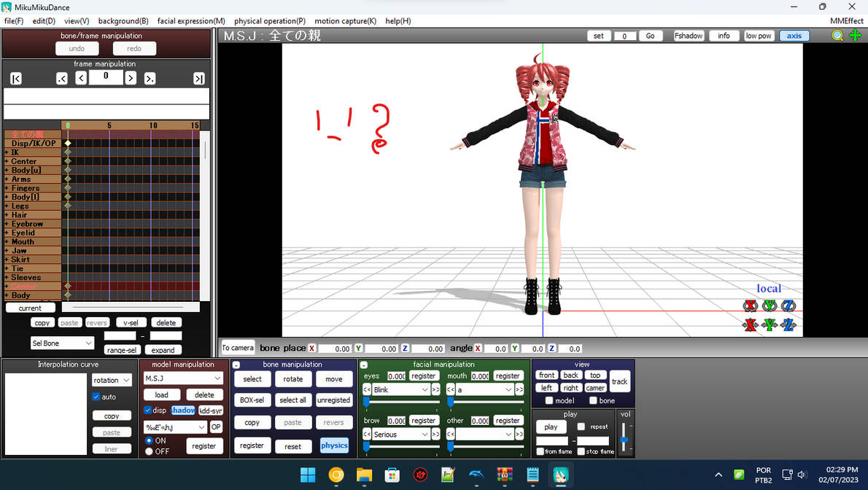
Task: Open the edit(D) menu
Action: pyautogui.click(x=44, y=21)
